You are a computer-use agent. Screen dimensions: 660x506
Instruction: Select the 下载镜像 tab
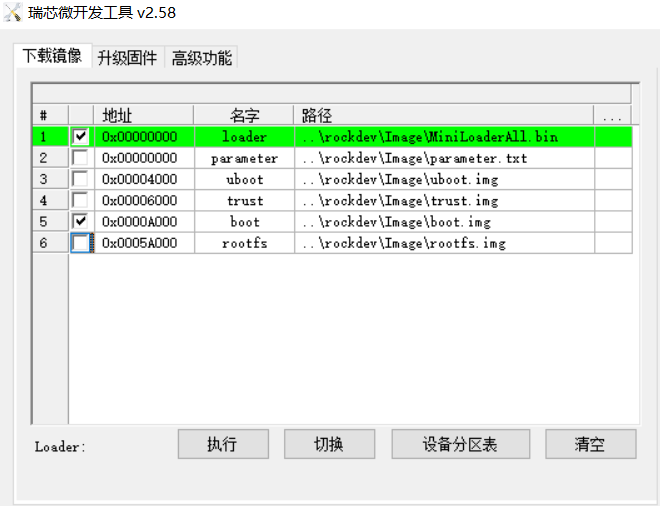tap(52, 56)
